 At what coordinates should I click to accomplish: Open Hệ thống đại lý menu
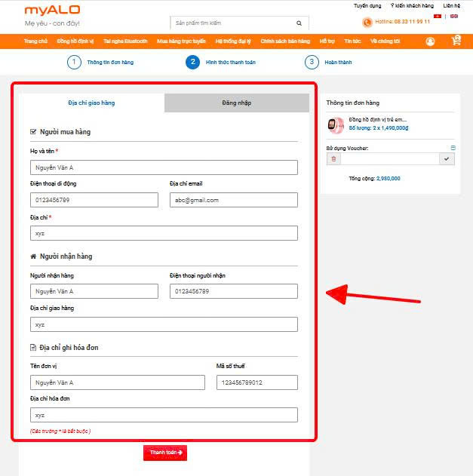(233, 41)
